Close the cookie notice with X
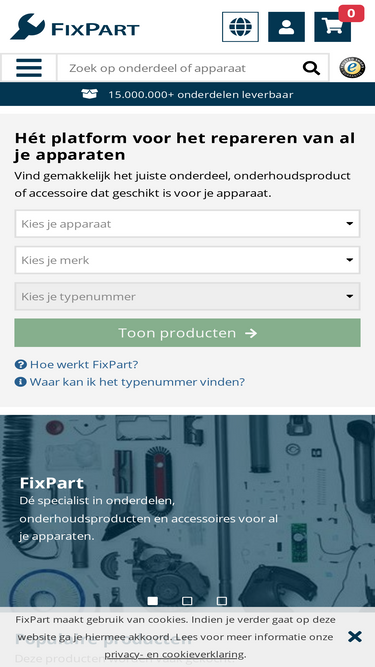The image size is (375, 667). [x=355, y=636]
